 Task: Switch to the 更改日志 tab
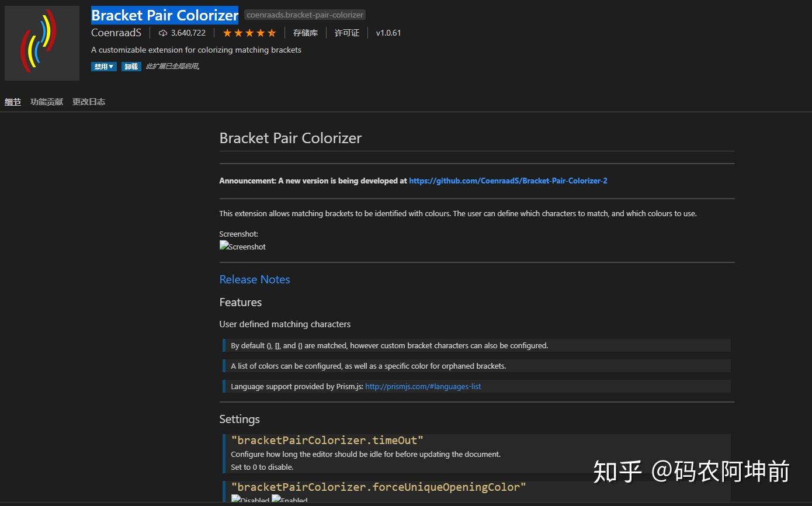point(88,101)
